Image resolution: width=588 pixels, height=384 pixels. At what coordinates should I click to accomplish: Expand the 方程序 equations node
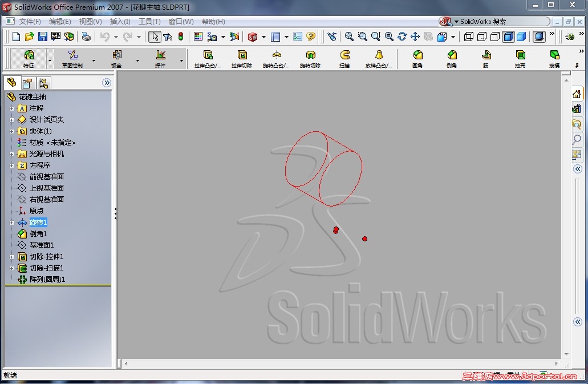coord(11,165)
